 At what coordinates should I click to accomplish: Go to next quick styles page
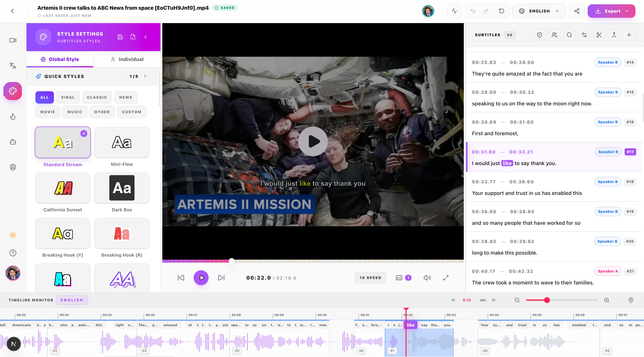pyautogui.click(x=145, y=76)
